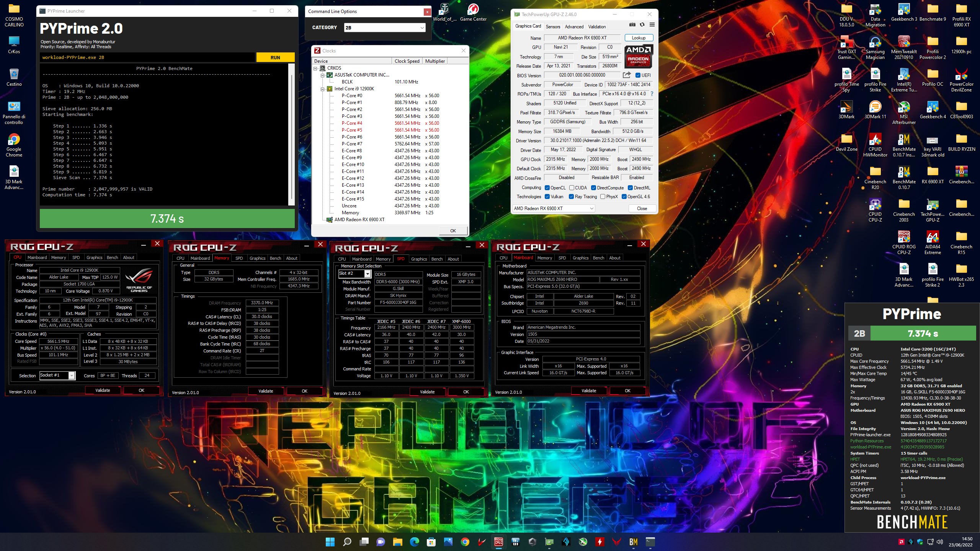Switch to the Sensors tab in GPU-Z
The image size is (980, 551).
click(553, 27)
